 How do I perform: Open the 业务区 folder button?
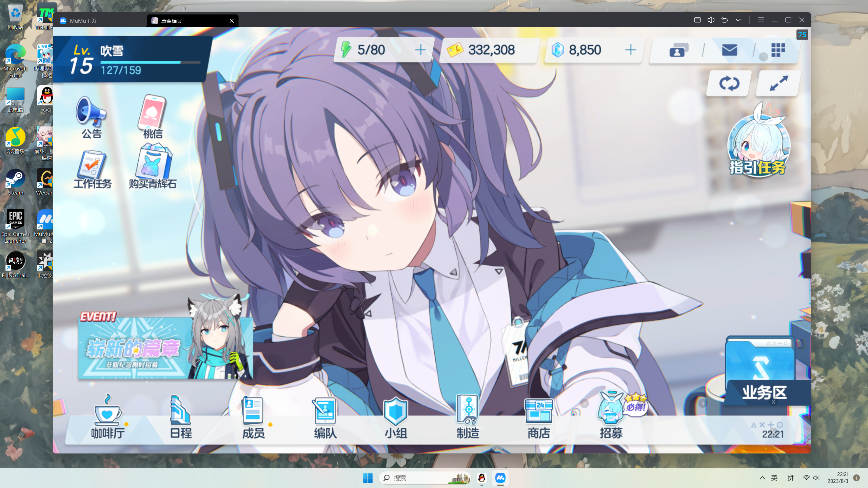[x=767, y=371]
